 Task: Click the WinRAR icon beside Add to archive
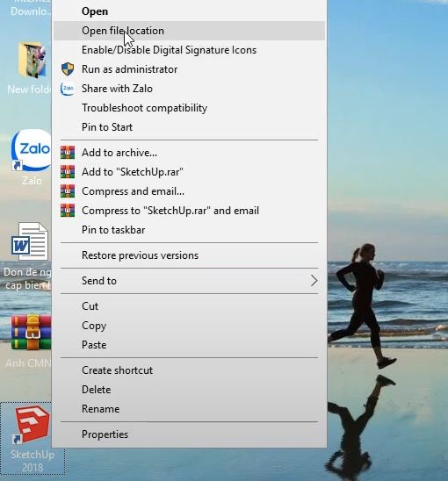(68, 153)
